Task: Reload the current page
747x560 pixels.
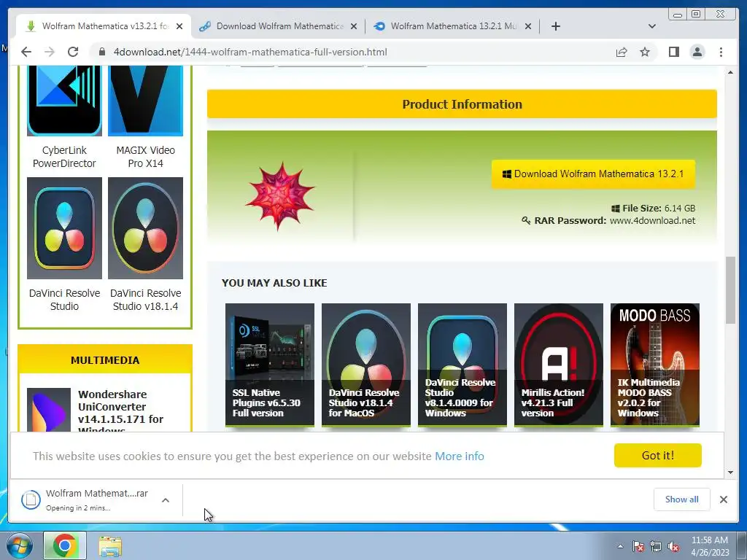Action: (73, 52)
